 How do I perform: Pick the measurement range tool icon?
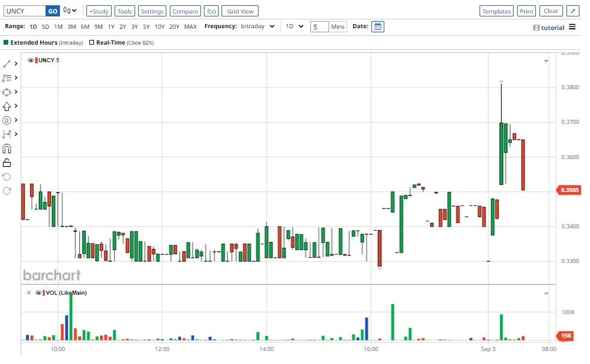pyautogui.click(x=7, y=134)
